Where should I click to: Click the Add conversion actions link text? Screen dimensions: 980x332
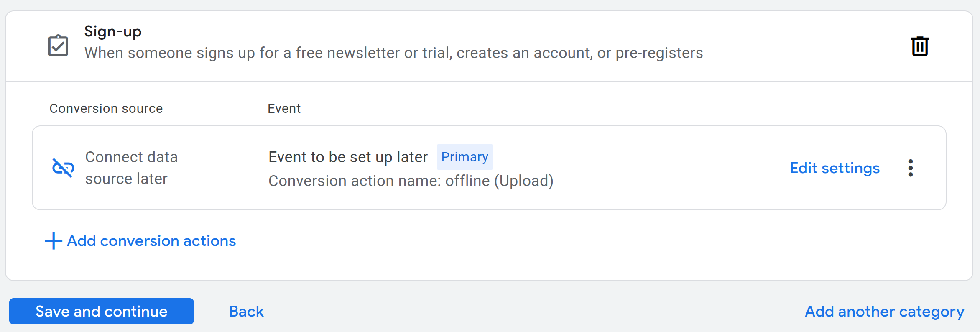(x=151, y=241)
